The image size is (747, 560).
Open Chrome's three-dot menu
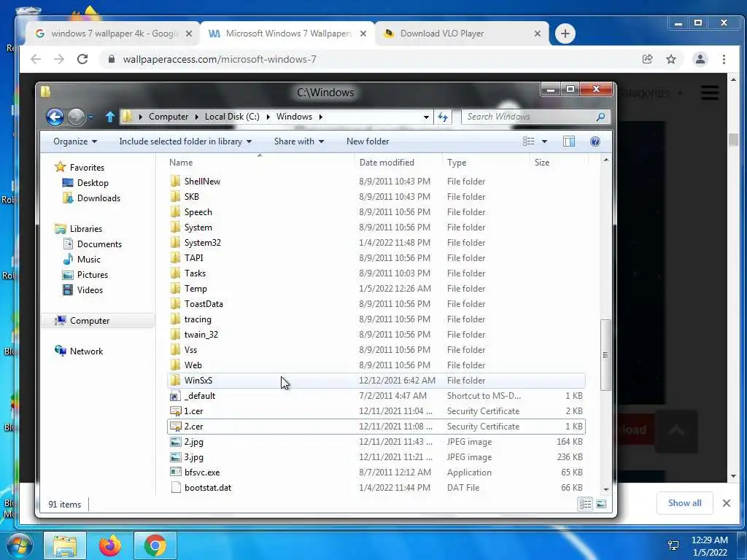[724, 59]
